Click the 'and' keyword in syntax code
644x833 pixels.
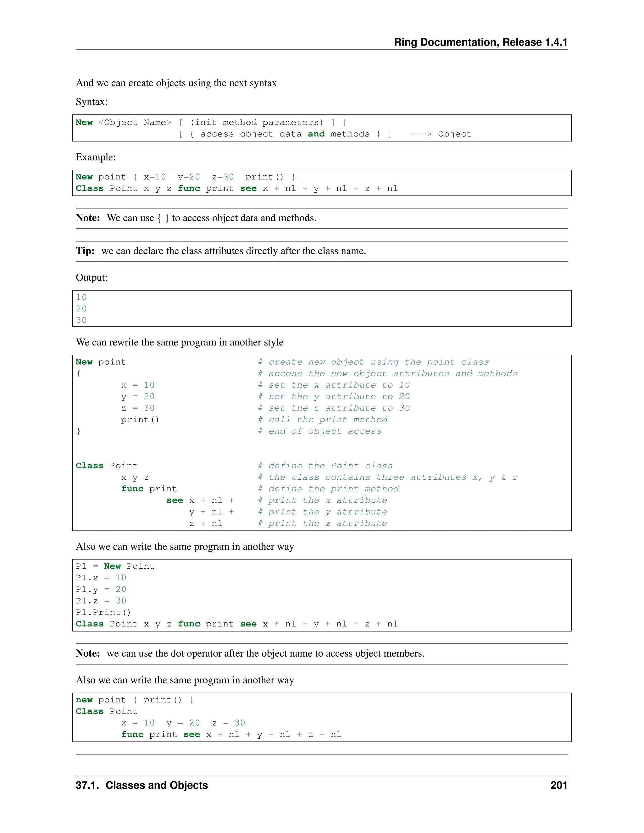coord(316,134)
